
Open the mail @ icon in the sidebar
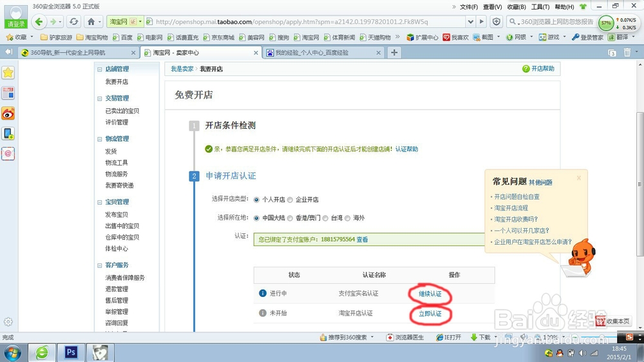[x=8, y=154]
